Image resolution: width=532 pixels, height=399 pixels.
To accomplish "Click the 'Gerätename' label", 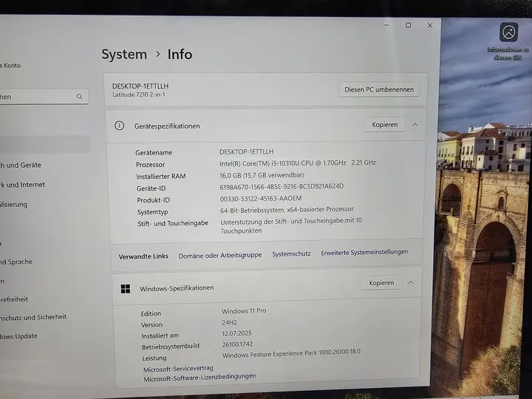I will click(x=154, y=153).
